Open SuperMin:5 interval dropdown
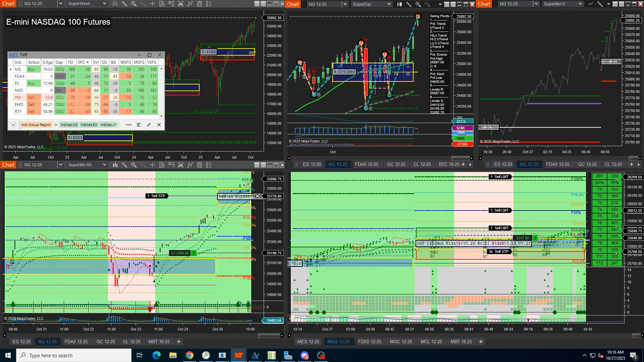The height and width of the screenshot is (362, 644). tap(580, 4)
